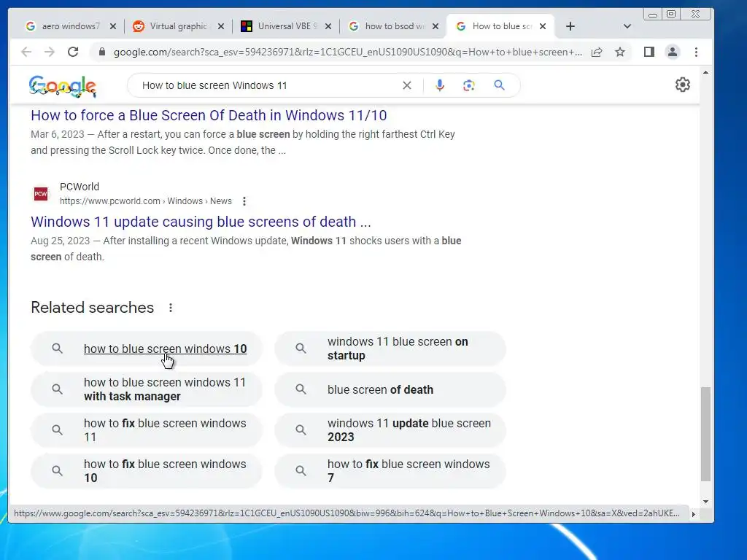Start a voice search with the microphone
Image resolution: width=747 pixels, height=560 pixels.
440,85
